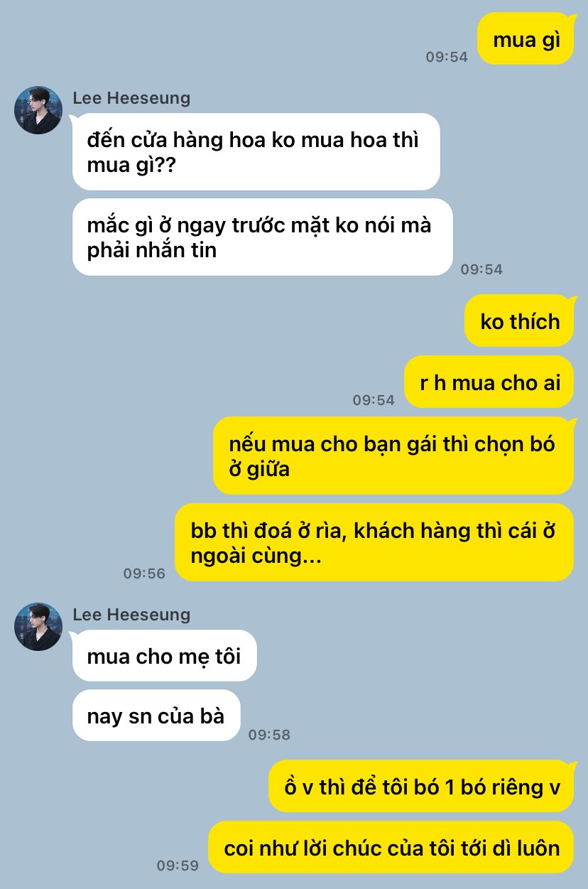The width and height of the screenshot is (588, 889).
Task: Tap the avatar next to "mua cho mẹ tôi"
Action: point(38,627)
